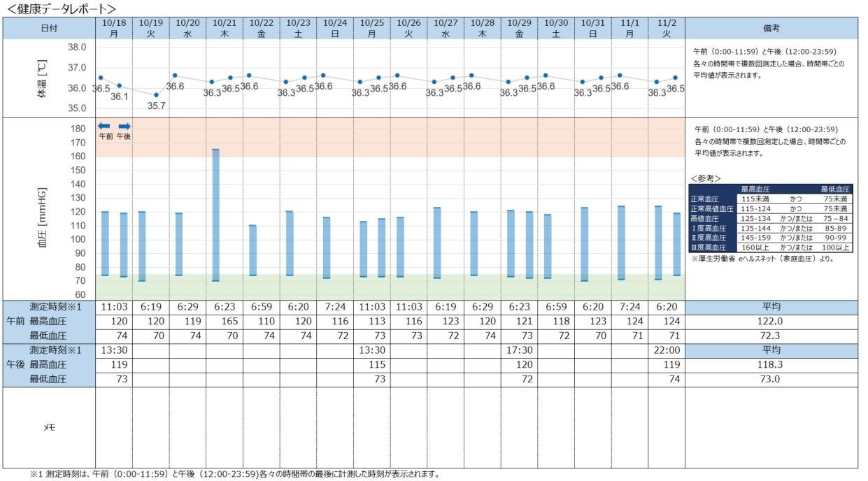868x481 pixels.
Task: Select the 6:59 morning time for 10/22
Action: click(262, 307)
